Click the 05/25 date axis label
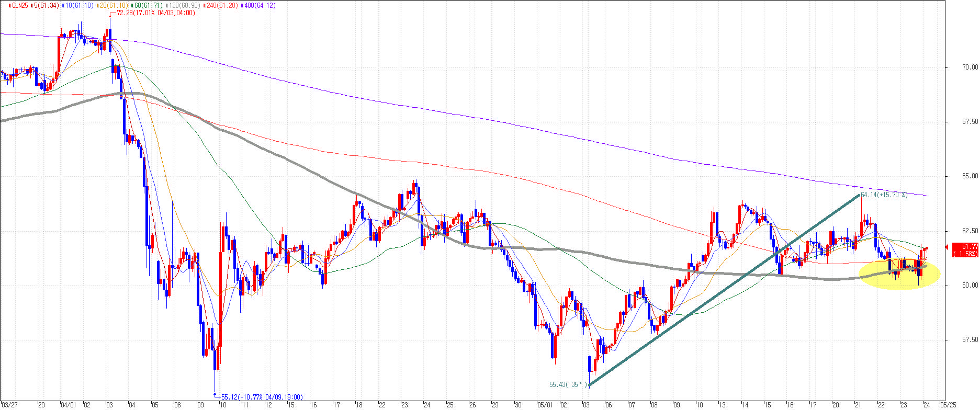The height and width of the screenshot is (410, 980). point(949,405)
